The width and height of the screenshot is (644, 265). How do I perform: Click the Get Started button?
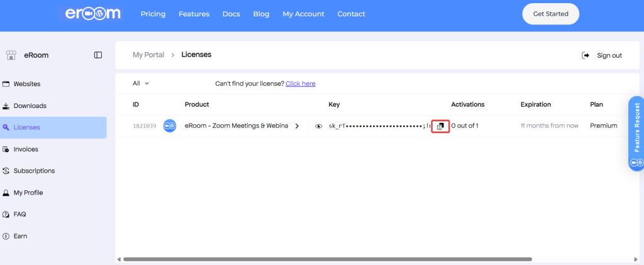click(550, 14)
